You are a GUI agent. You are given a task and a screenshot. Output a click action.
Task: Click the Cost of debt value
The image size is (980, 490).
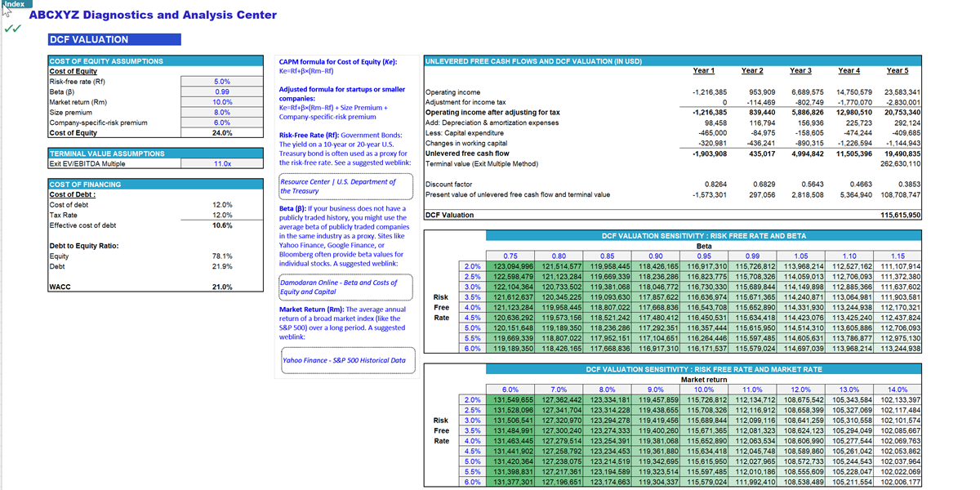[x=222, y=205]
